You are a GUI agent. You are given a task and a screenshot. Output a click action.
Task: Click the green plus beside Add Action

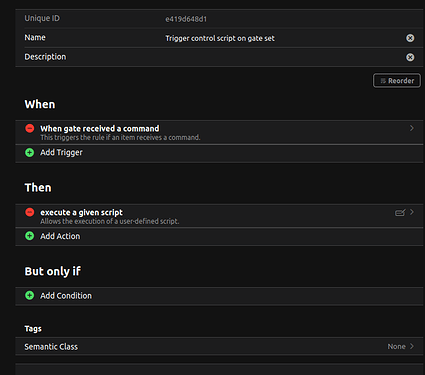coord(30,236)
